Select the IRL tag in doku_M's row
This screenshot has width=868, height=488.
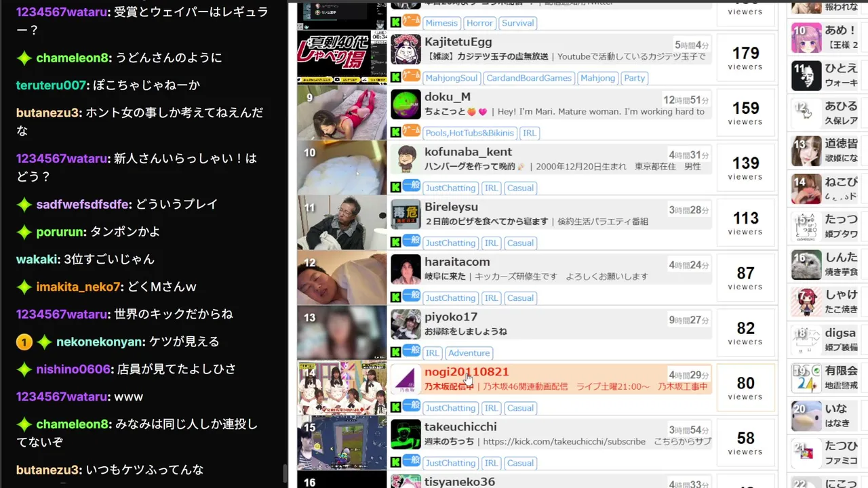tap(530, 133)
